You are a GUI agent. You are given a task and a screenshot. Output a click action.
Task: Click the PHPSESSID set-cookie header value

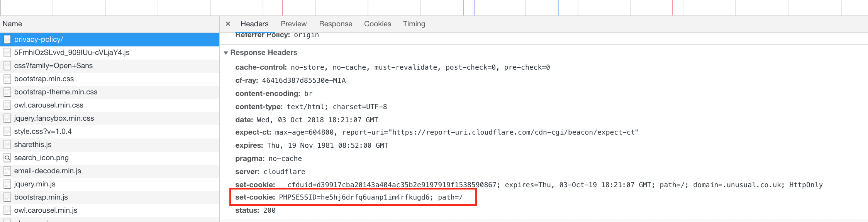(x=371, y=197)
